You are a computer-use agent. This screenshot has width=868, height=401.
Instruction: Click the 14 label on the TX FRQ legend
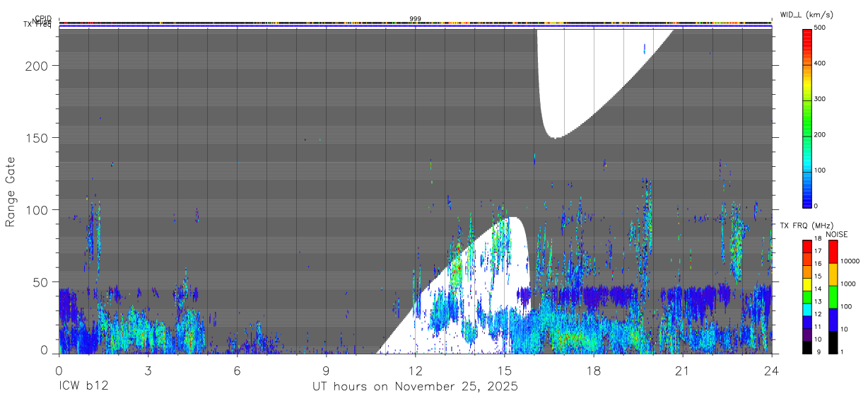819,289
